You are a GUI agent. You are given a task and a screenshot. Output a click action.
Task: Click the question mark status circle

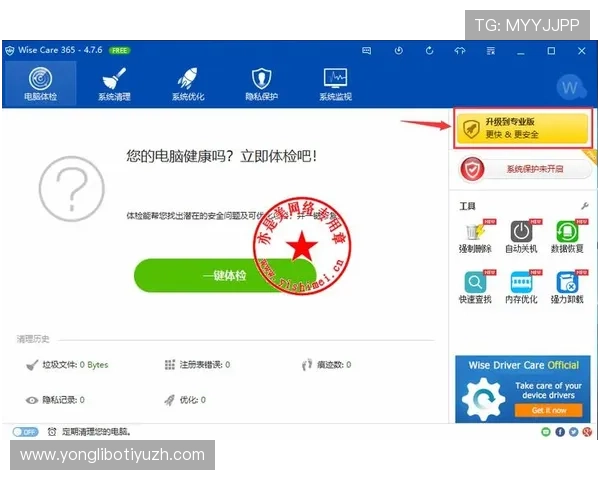point(72,188)
